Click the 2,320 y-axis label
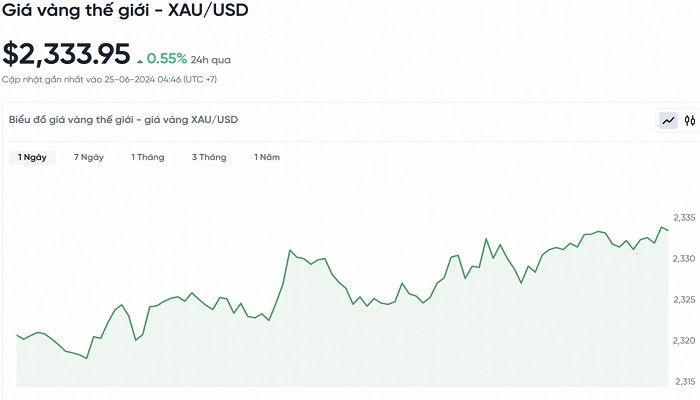The image size is (700, 400). [684, 341]
